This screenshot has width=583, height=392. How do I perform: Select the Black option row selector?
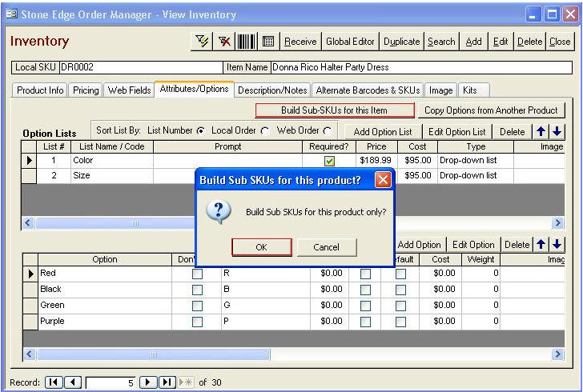point(30,289)
